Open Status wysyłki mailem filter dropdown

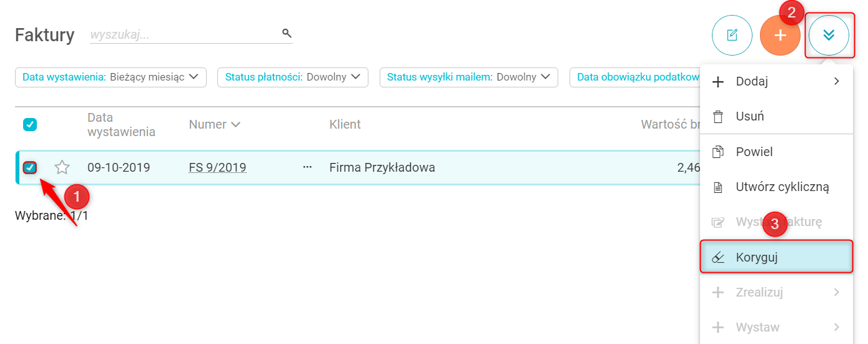pyautogui.click(x=468, y=77)
